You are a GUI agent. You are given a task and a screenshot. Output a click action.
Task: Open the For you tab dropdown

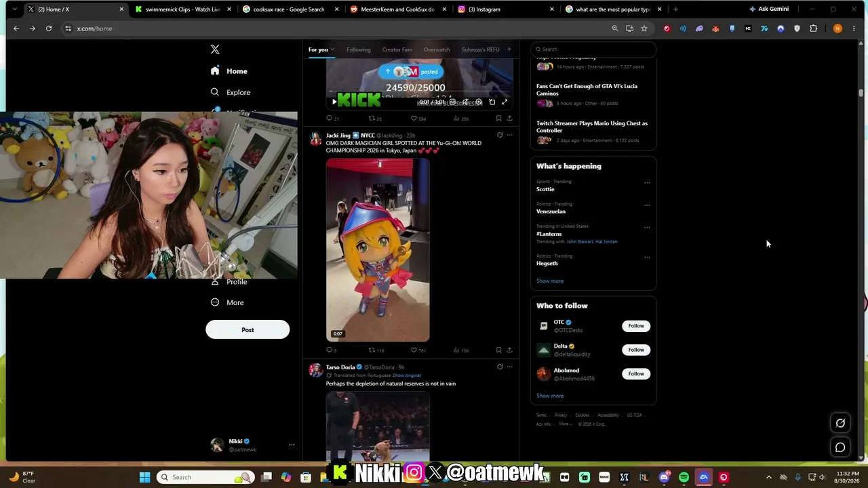[x=332, y=49]
